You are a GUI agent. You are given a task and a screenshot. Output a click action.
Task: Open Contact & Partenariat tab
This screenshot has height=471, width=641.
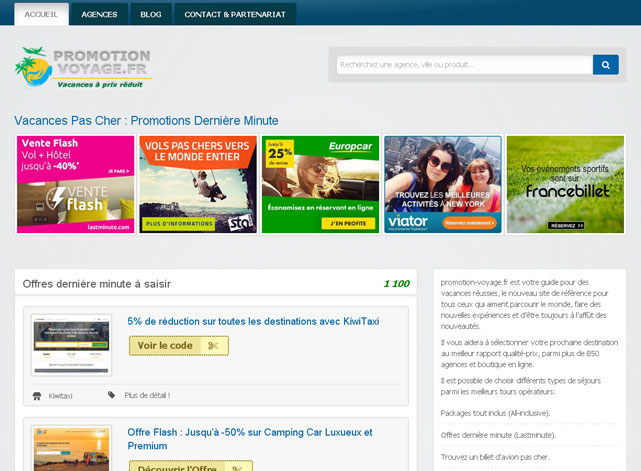tap(235, 14)
